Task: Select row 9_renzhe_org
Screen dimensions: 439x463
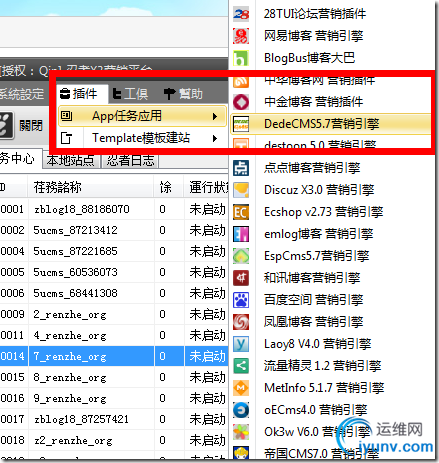Action: (114, 398)
